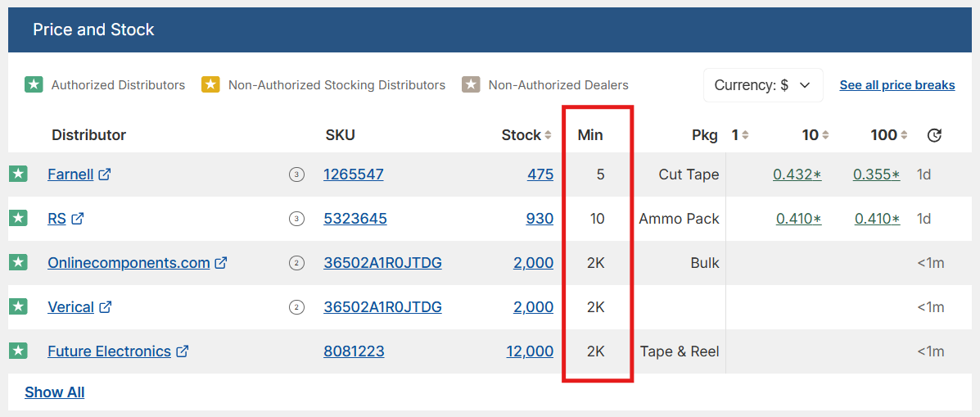Click the Min value 10 for RS
The height and width of the screenshot is (417, 980).
coord(598,219)
